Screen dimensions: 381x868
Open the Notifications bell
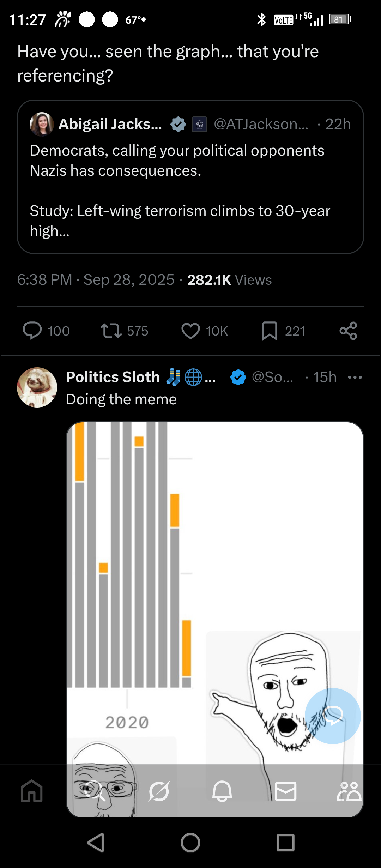222,791
